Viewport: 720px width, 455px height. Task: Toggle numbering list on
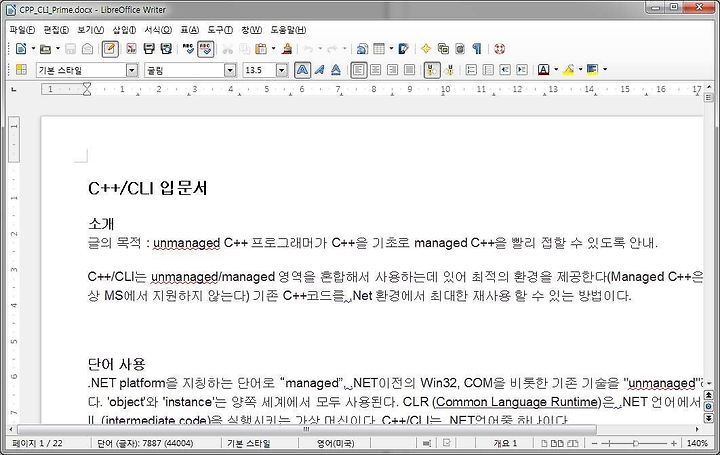point(471,70)
